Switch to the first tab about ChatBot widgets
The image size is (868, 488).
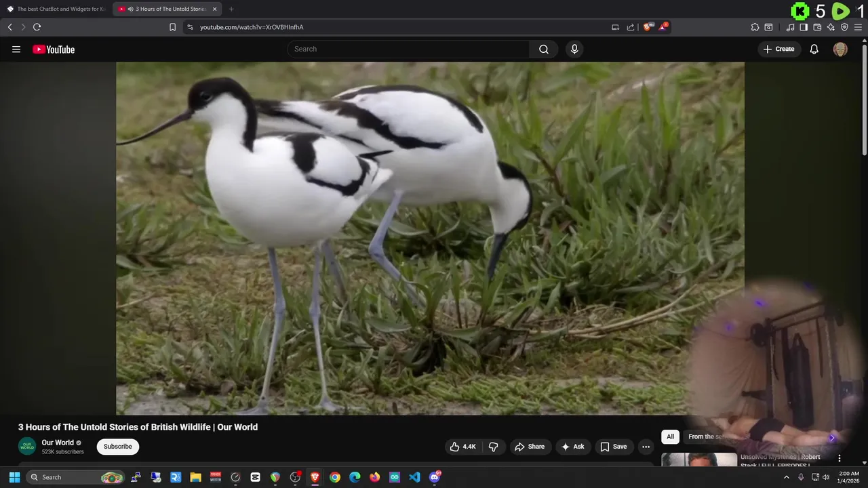(x=56, y=9)
